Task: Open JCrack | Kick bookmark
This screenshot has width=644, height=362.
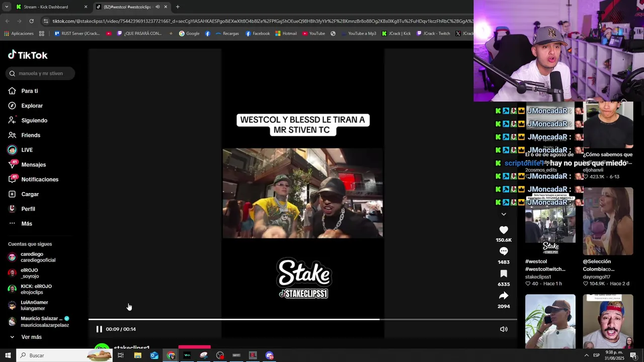Action: pyautogui.click(x=396, y=34)
